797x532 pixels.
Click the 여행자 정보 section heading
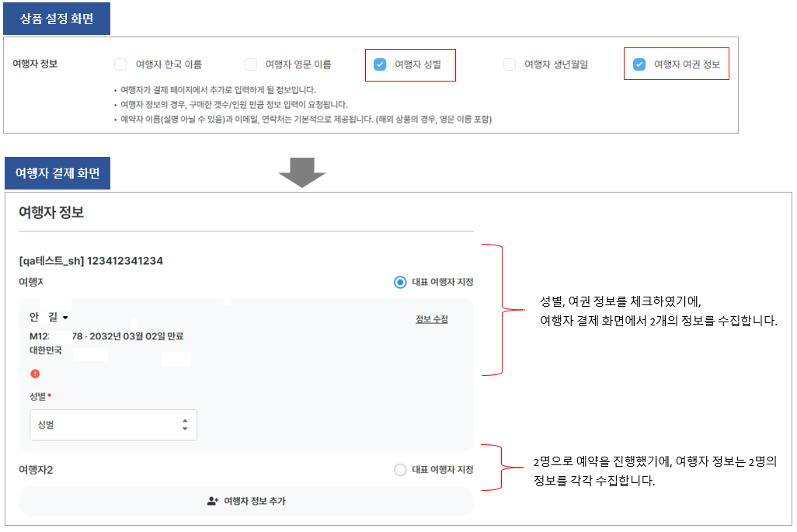51,212
